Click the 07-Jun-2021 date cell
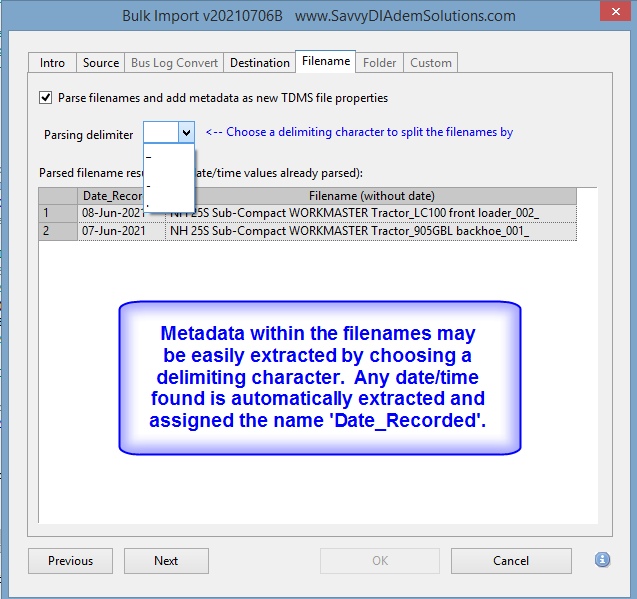This screenshot has height=599, width=637. click(x=113, y=232)
